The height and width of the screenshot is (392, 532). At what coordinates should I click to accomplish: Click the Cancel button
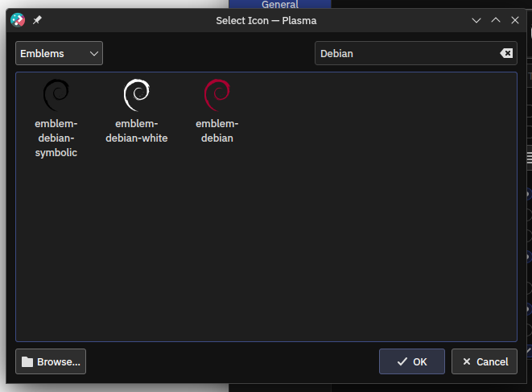[485, 361]
